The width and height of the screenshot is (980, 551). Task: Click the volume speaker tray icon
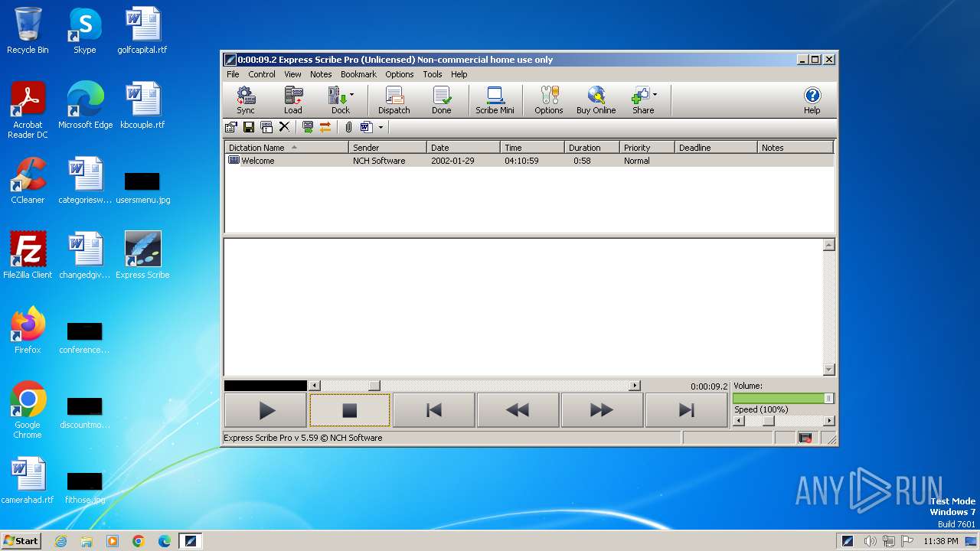pos(870,541)
